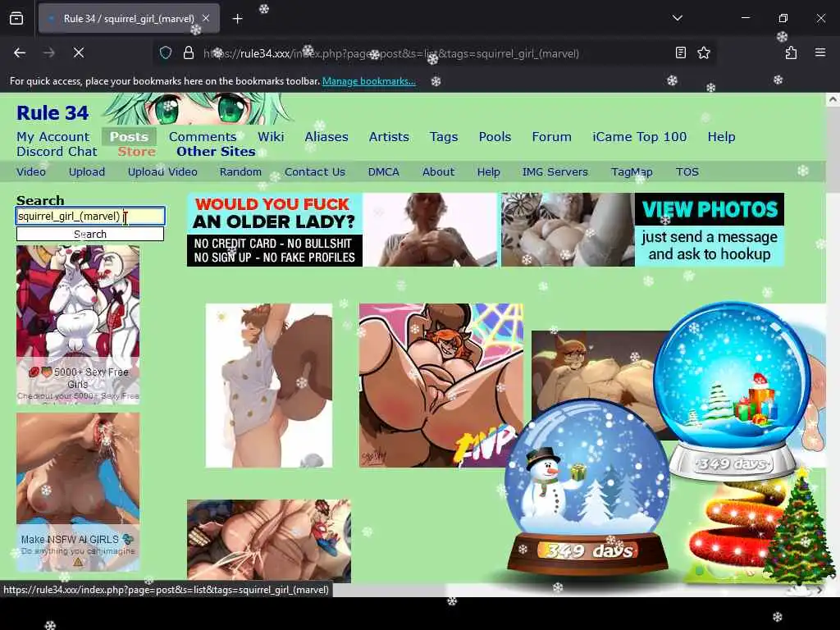
Task: Click Help in the sub-navigation bar
Action: click(x=489, y=172)
